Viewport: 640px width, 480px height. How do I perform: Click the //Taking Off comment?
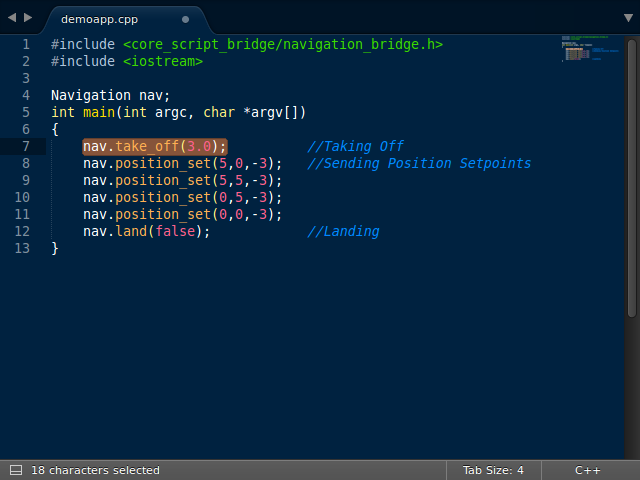(x=355, y=146)
